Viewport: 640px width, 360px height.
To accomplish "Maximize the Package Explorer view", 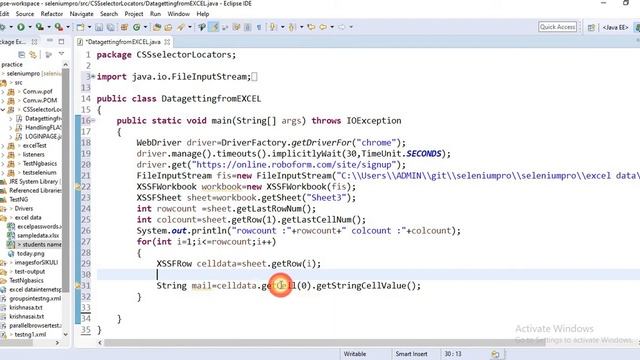I will (61, 41).
